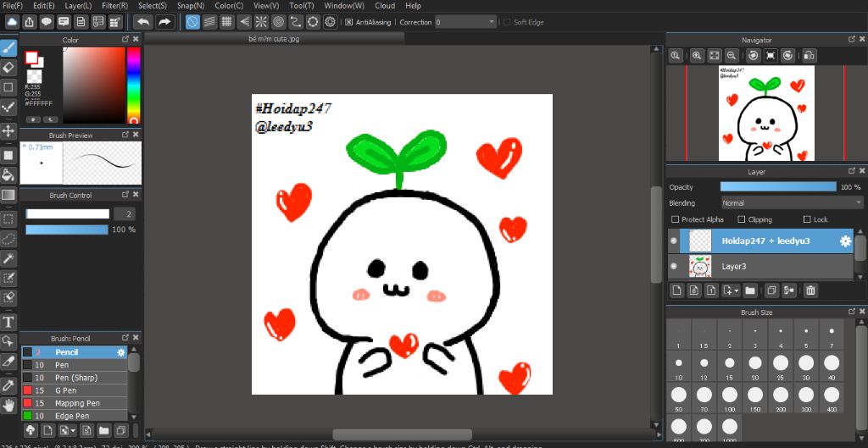Enable the parallel snap guide
This screenshot has height=448, width=868.
(x=209, y=22)
